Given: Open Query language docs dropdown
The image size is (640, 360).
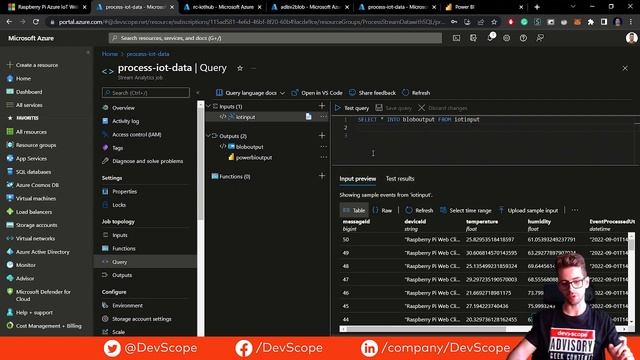Looking at the screenshot, I should (x=250, y=93).
